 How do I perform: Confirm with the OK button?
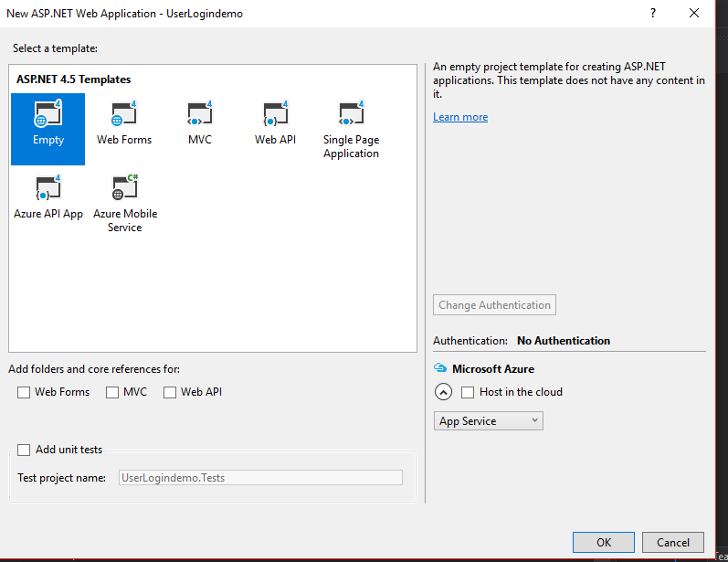coord(603,542)
